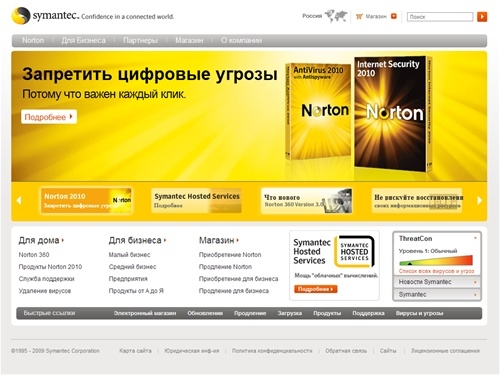
Task: Open the Политика конфиденциальности footer link
Action: pyautogui.click(x=272, y=351)
